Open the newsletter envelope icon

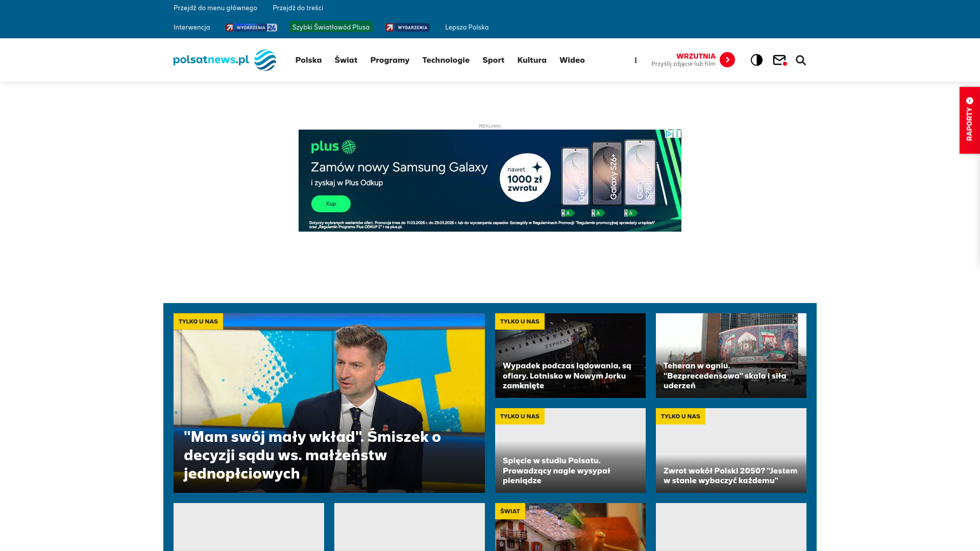pos(779,60)
